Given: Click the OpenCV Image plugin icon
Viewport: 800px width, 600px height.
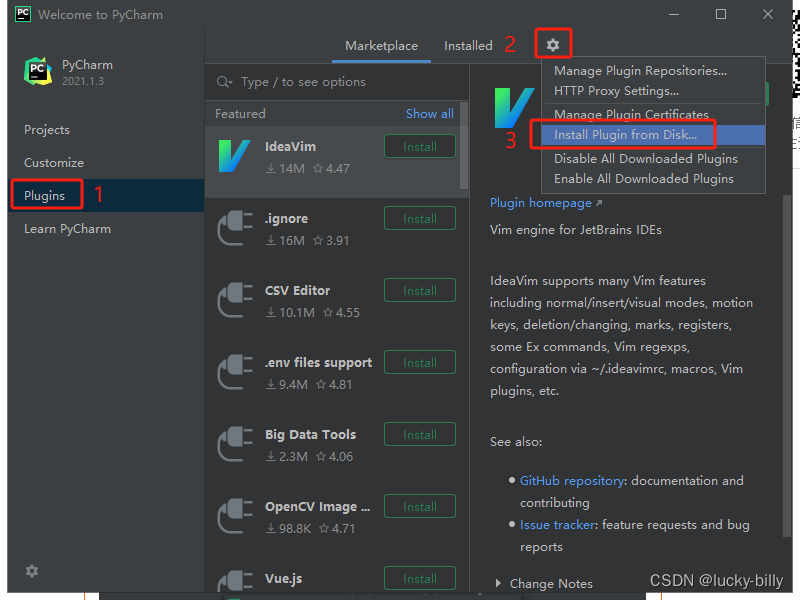Looking at the screenshot, I should click(x=235, y=516).
